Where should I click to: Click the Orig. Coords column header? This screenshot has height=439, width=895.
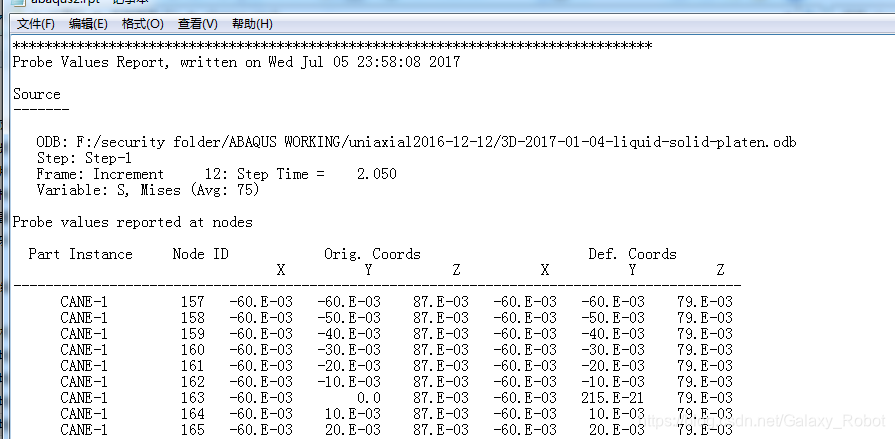(x=372, y=254)
